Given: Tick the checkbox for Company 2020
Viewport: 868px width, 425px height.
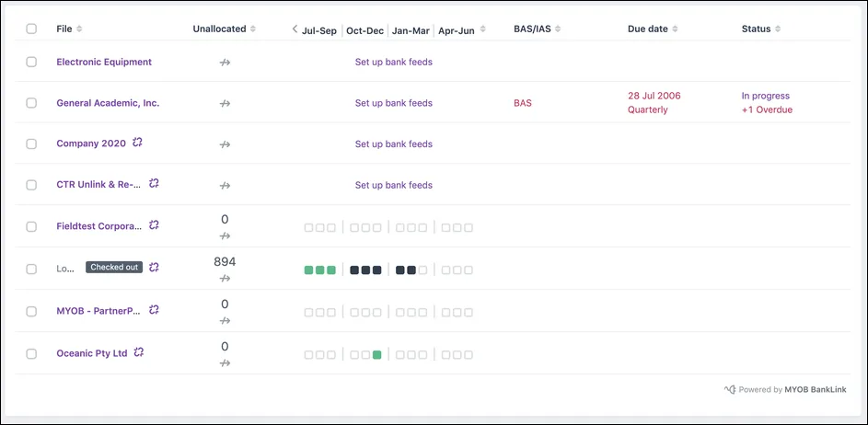Looking at the screenshot, I should (31, 144).
